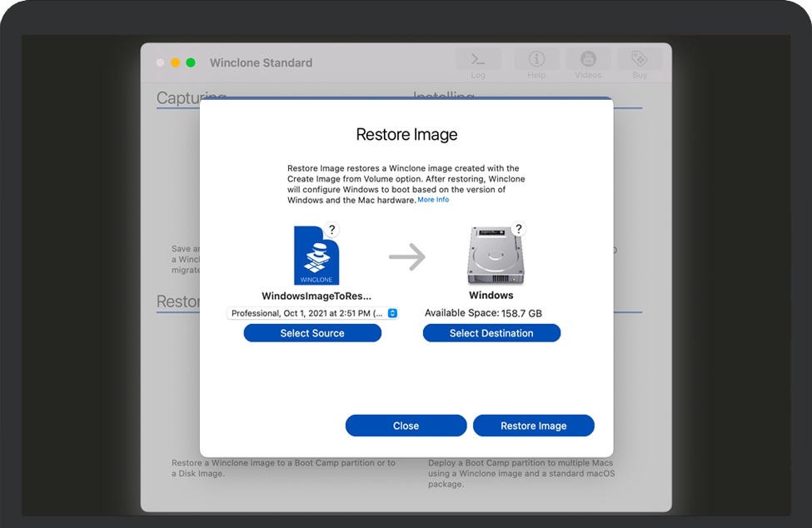Image resolution: width=812 pixels, height=528 pixels.
Task: Click the question mark on Windows drive
Action: 519,229
